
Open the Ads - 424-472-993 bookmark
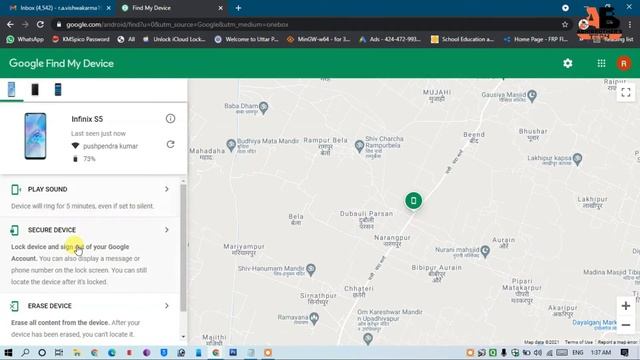click(x=390, y=39)
